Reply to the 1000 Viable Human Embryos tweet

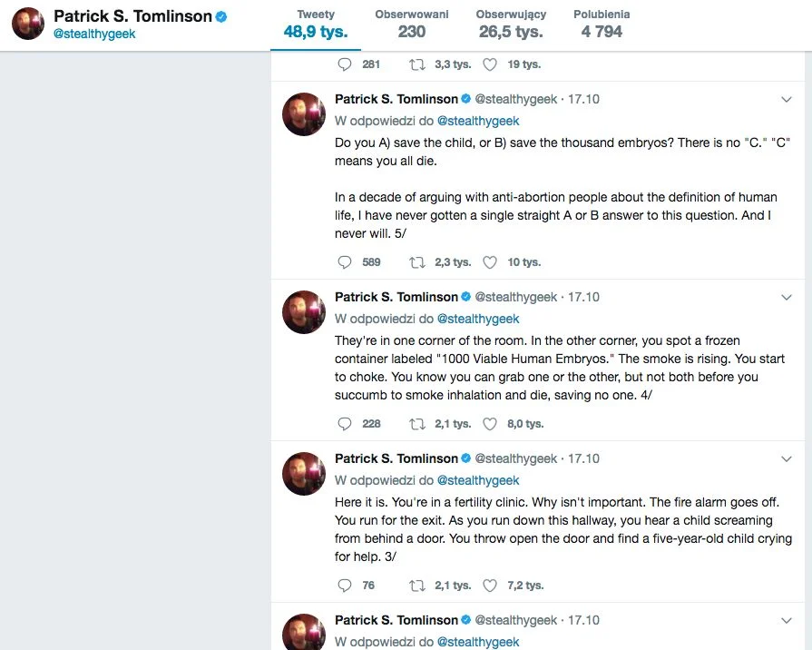[345, 424]
